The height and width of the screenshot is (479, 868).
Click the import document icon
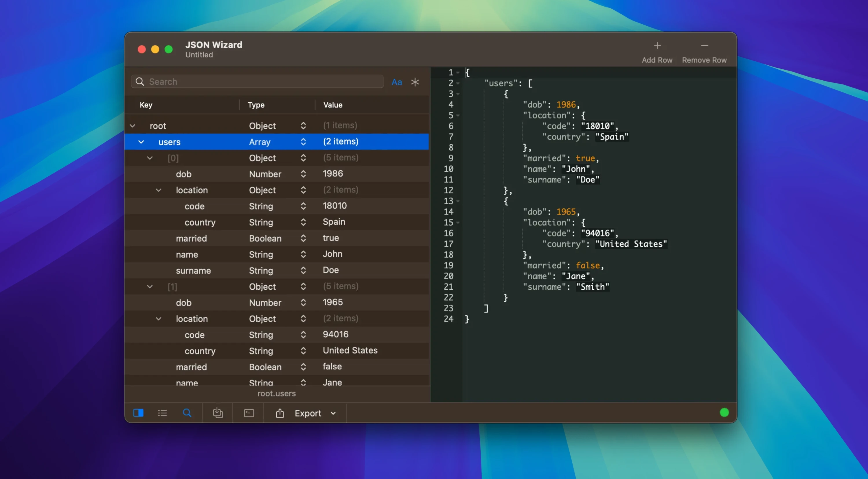pos(218,413)
